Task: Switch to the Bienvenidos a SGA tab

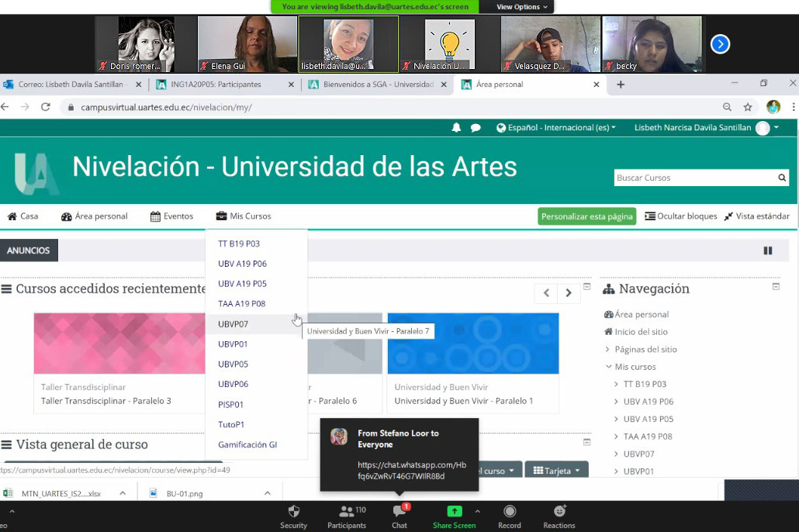Action: tap(377, 85)
